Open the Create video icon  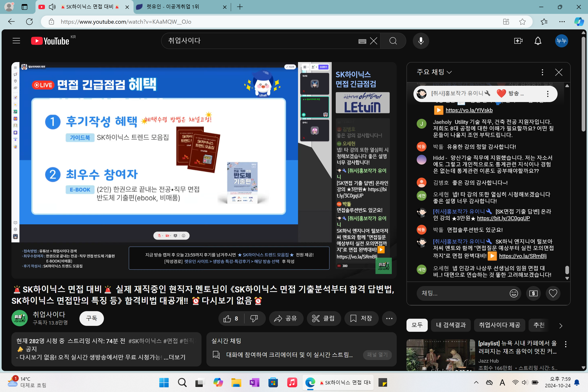click(x=518, y=41)
